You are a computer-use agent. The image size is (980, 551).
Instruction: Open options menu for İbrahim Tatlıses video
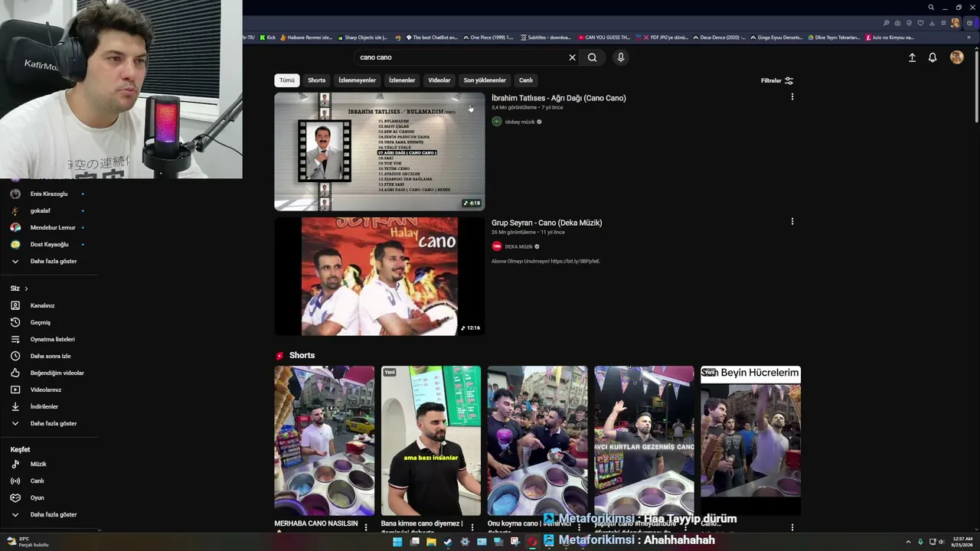(792, 97)
